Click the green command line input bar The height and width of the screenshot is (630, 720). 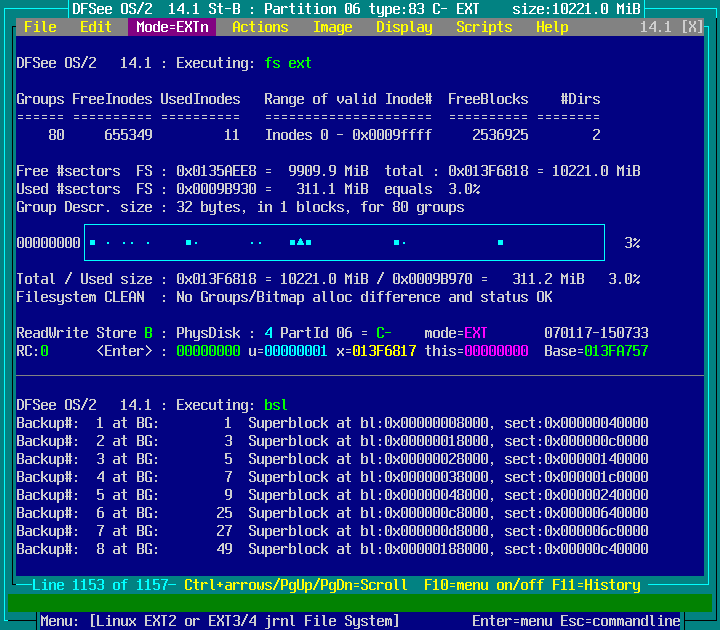[x=360, y=603]
